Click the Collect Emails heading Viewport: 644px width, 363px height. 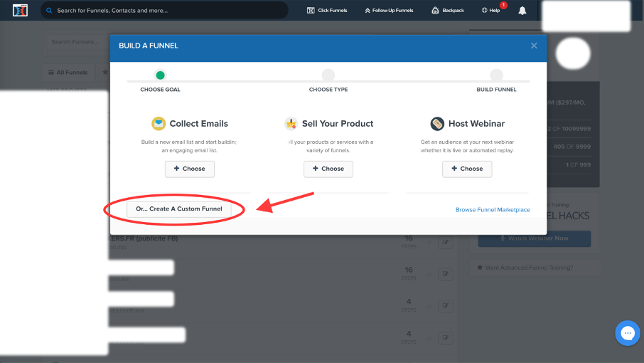click(199, 124)
